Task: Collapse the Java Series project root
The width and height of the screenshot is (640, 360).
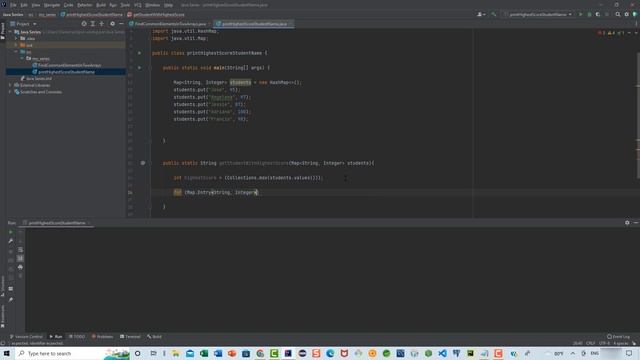Action: click(x=10, y=32)
